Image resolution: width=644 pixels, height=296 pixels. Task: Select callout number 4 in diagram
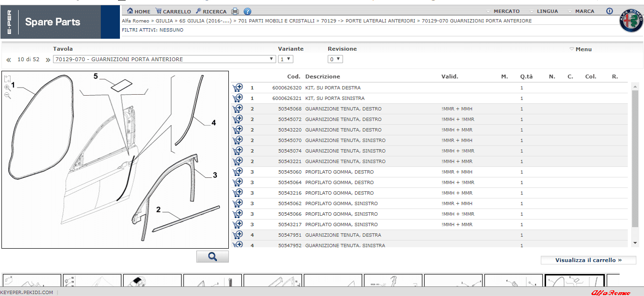coord(214,122)
